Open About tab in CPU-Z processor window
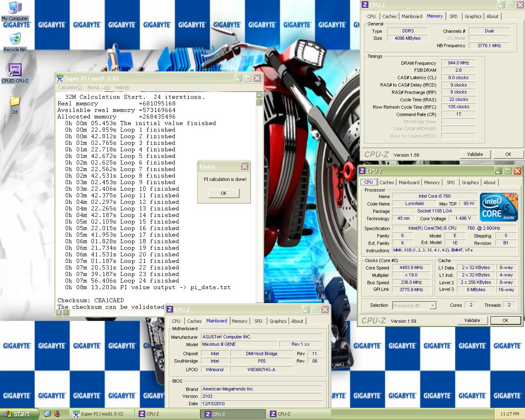The width and height of the screenshot is (525, 420). [490, 183]
